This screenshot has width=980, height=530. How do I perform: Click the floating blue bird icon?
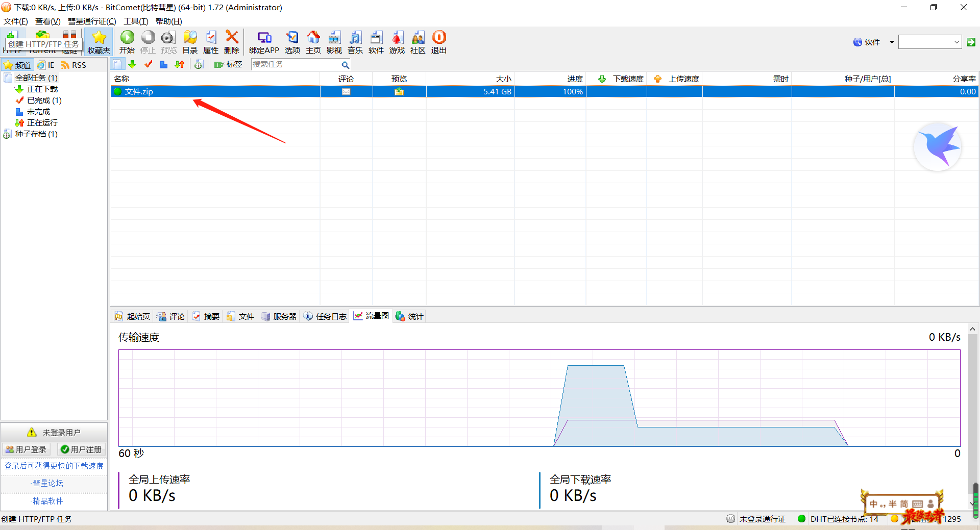(x=938, y=146)
